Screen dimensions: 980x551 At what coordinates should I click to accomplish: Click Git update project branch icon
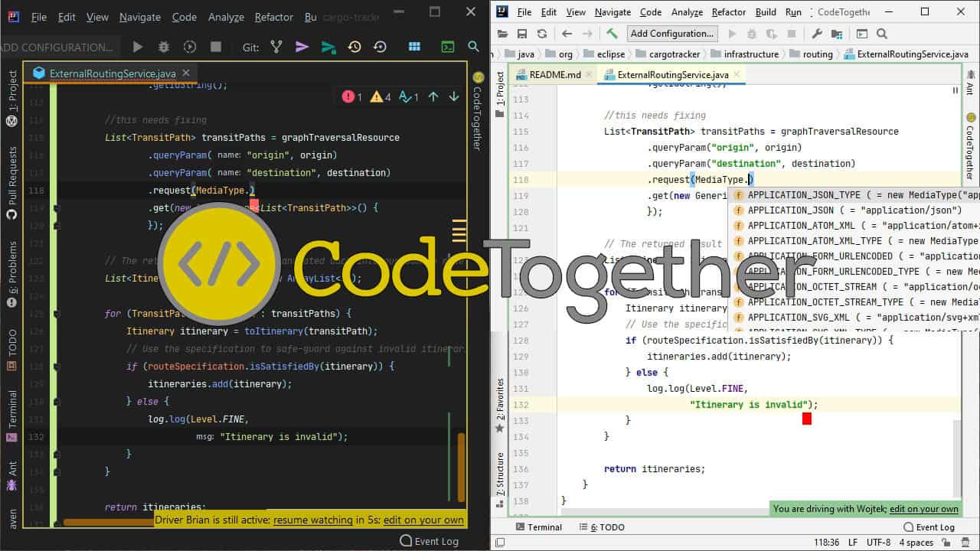pos(277,47)
